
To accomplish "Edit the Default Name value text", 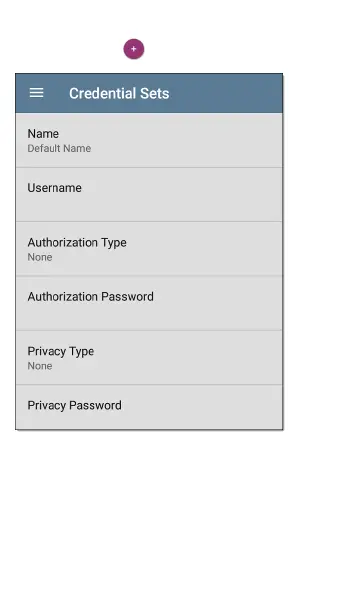I will (x=59, y=148).
